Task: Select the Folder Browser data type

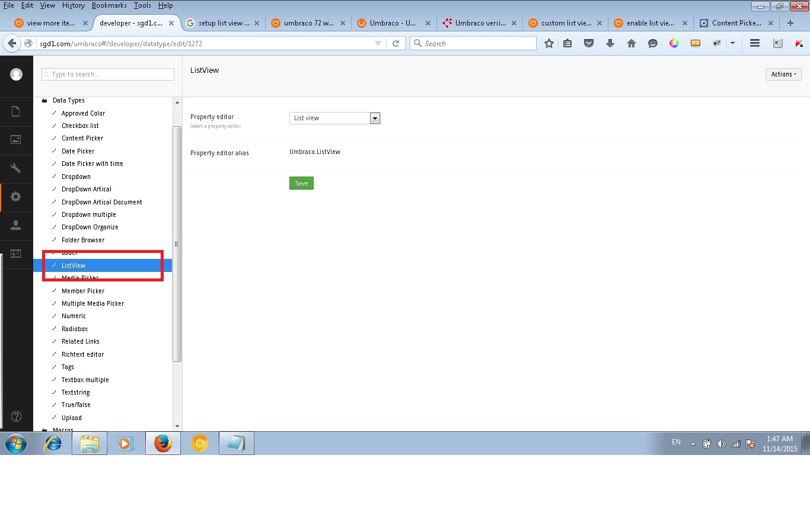Action: [x=83, y=240]
